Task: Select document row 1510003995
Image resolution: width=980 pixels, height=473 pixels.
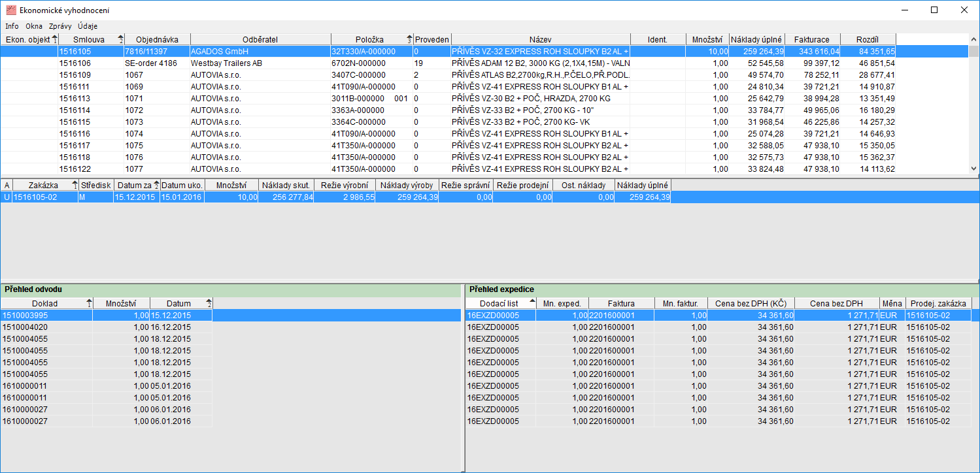Action: tap(231, 315)
